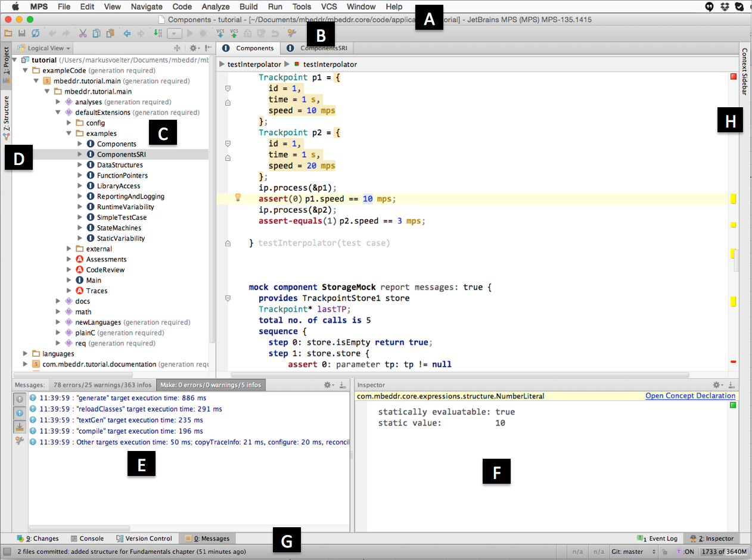Select StateMachines in the project tree
This screenshot has height=560, width=752.
click(119, 228)
